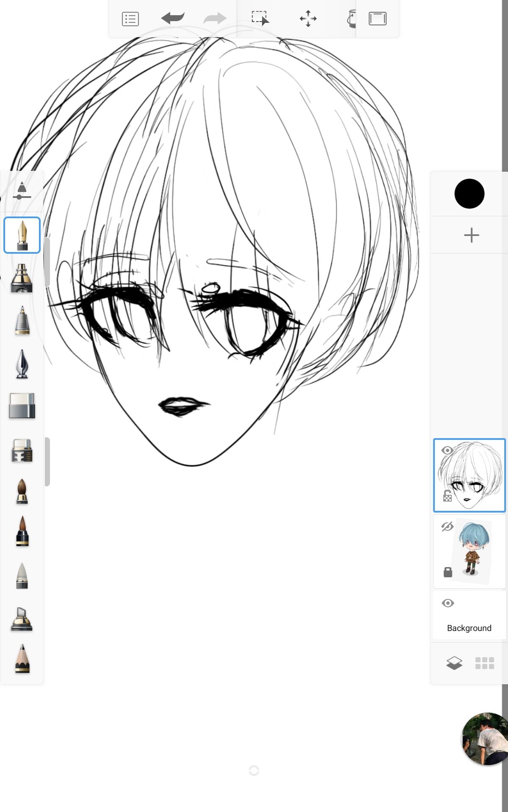
Task: Select the gold nib ink pen brush
Action: coord(22,235)
